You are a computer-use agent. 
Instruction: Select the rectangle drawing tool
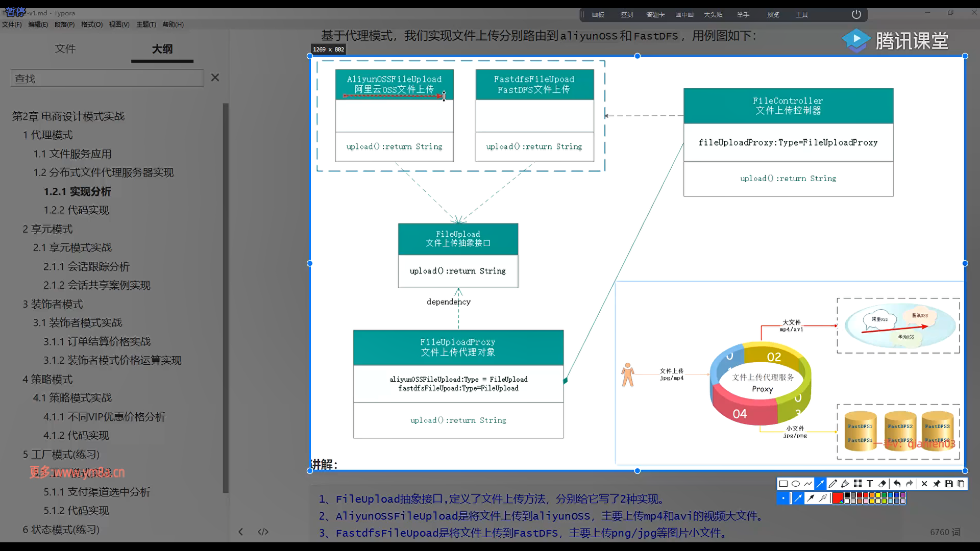point(783,484)
